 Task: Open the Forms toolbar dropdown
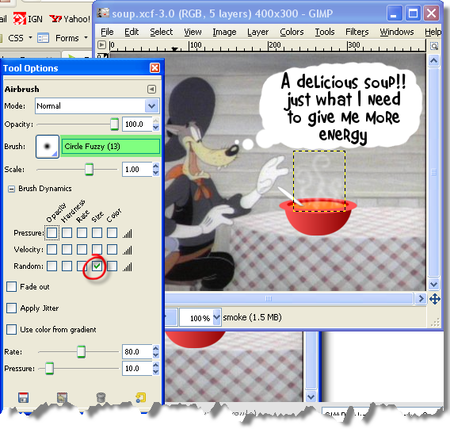pos(86,37)
